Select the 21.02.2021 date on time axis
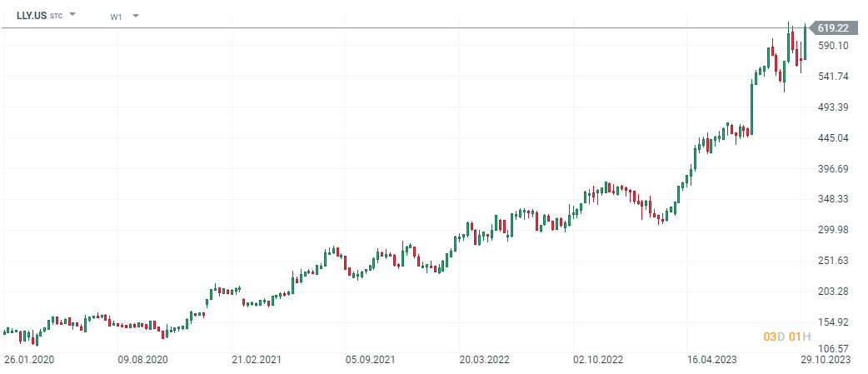Screen dimensions: 868x374 pyautogui.click(x=257, y=360)
